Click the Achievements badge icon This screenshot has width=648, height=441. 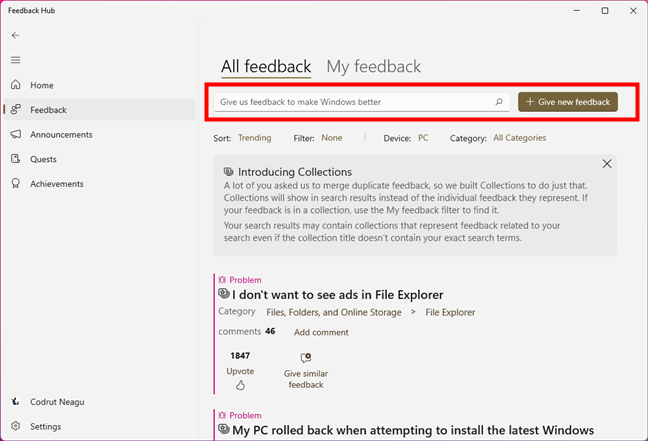(15, 184)
